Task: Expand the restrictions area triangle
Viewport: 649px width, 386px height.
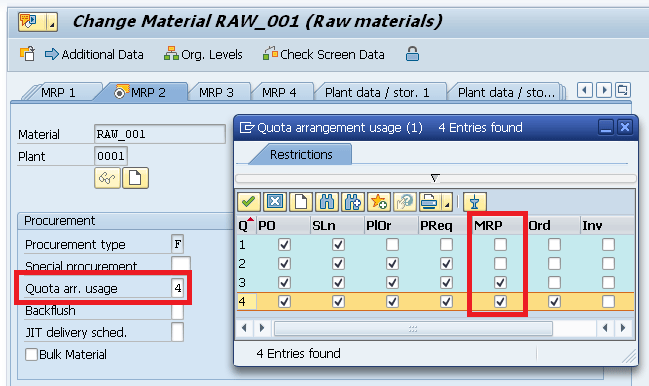Action: (435, 178)
